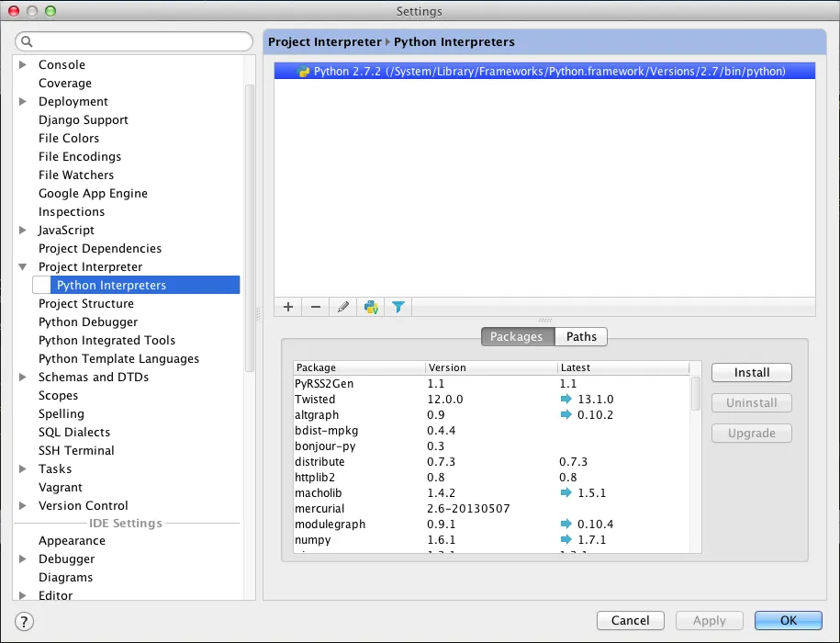Add a new Python interpreter with plus icon

pos(288,307)
